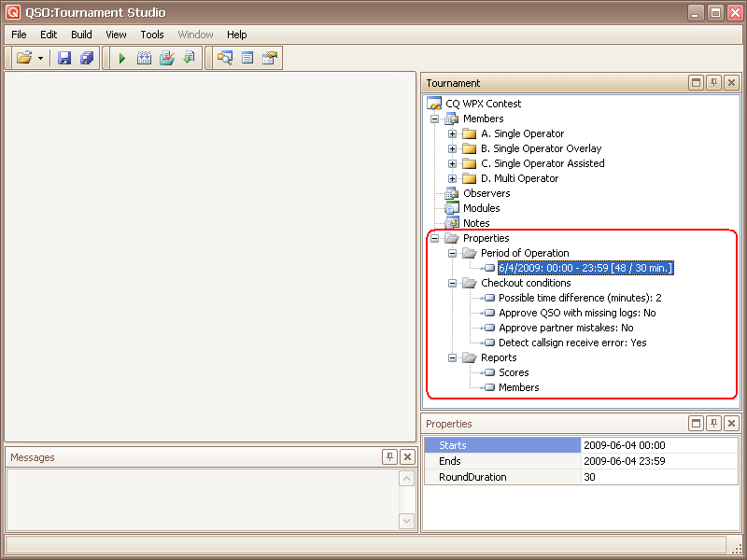Open the Tools menu
This screenshot has width=747, height=560.
click(152, 35)
